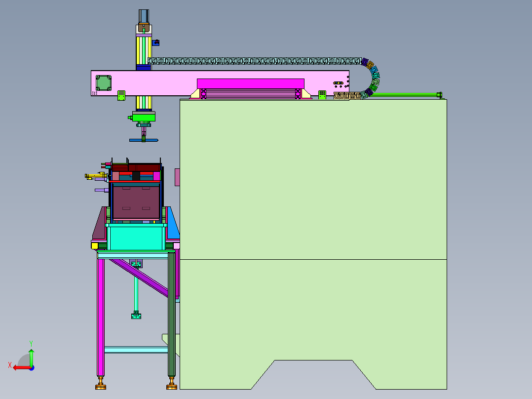This screenshot has width=532, height=399.
Task: Select the teal vertical rod under the table
Action: click(x=136, y=294)
